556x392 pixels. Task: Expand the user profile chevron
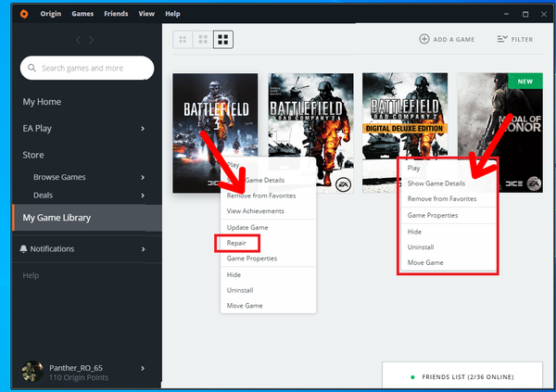point(143,368)
